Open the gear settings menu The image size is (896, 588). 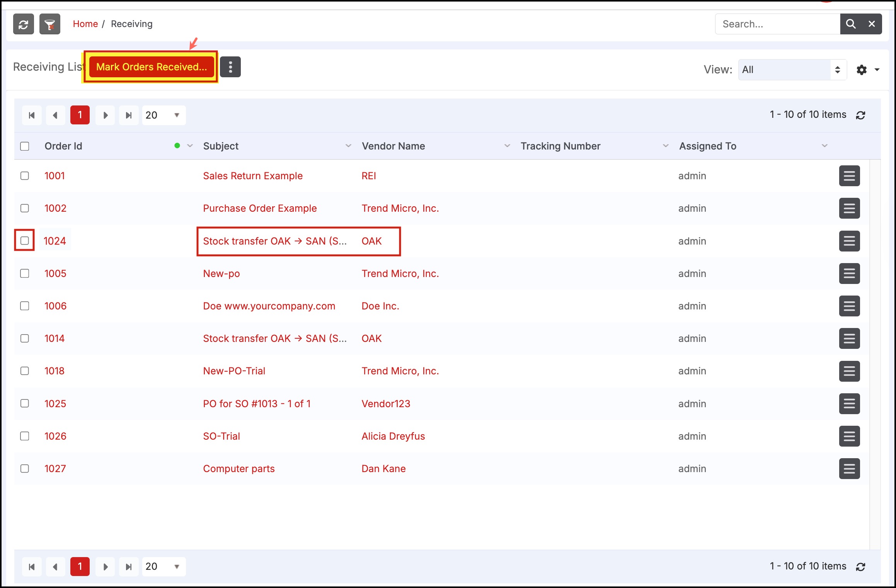pyautogui.click(x=862, y=70)
